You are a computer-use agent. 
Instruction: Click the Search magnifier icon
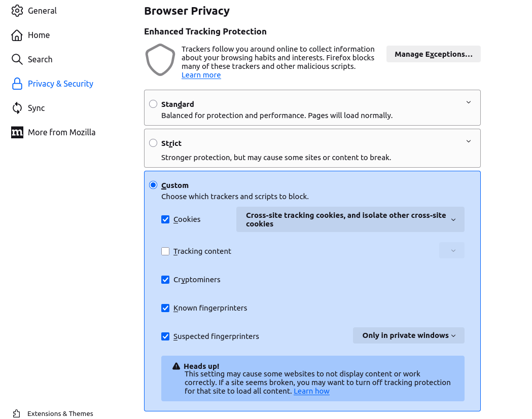[17, 59]
